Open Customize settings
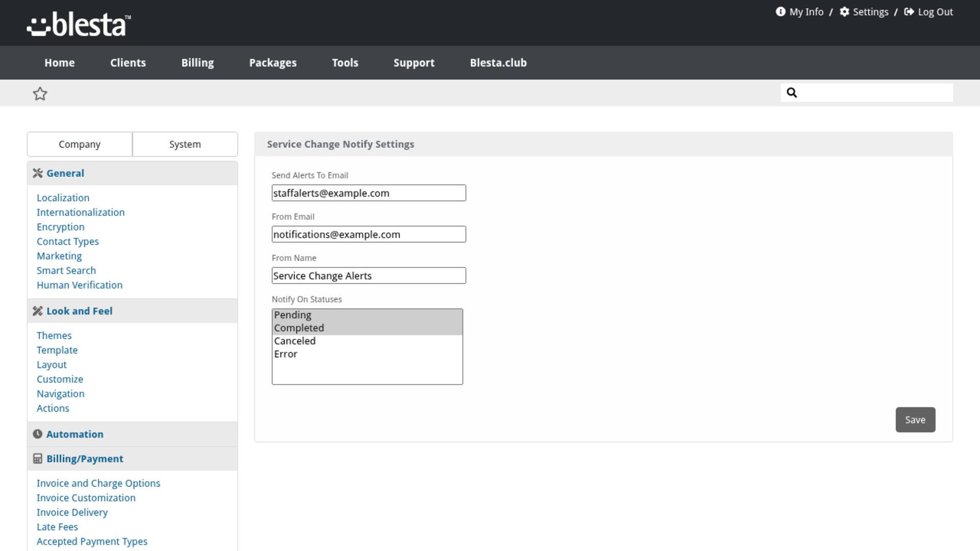 (60, 379)
